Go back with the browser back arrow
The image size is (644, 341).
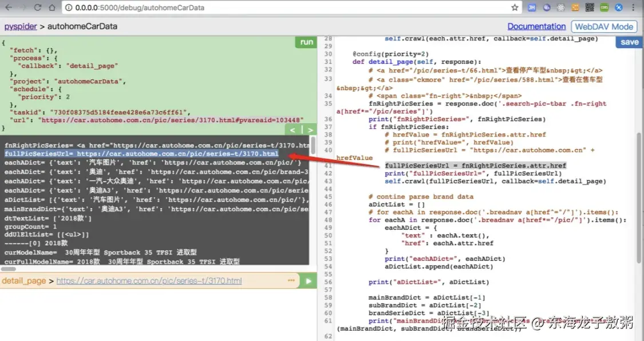[x=8, y=7]
